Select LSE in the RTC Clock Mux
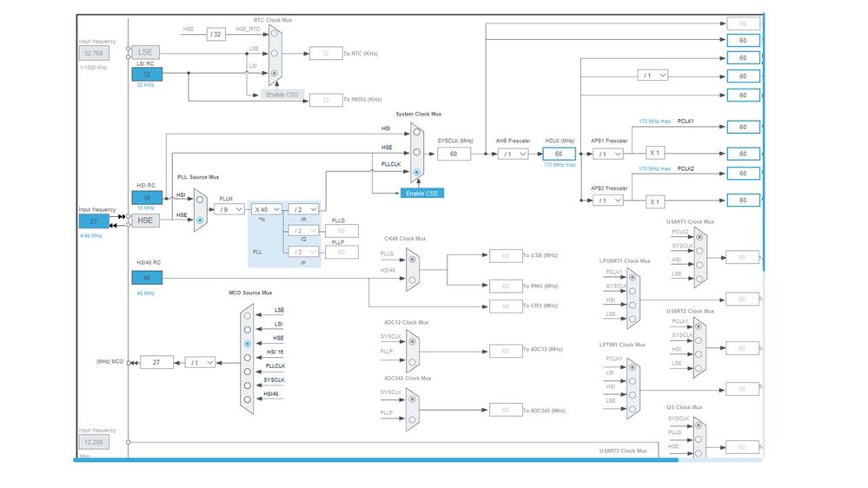 (x=274, y=54)
